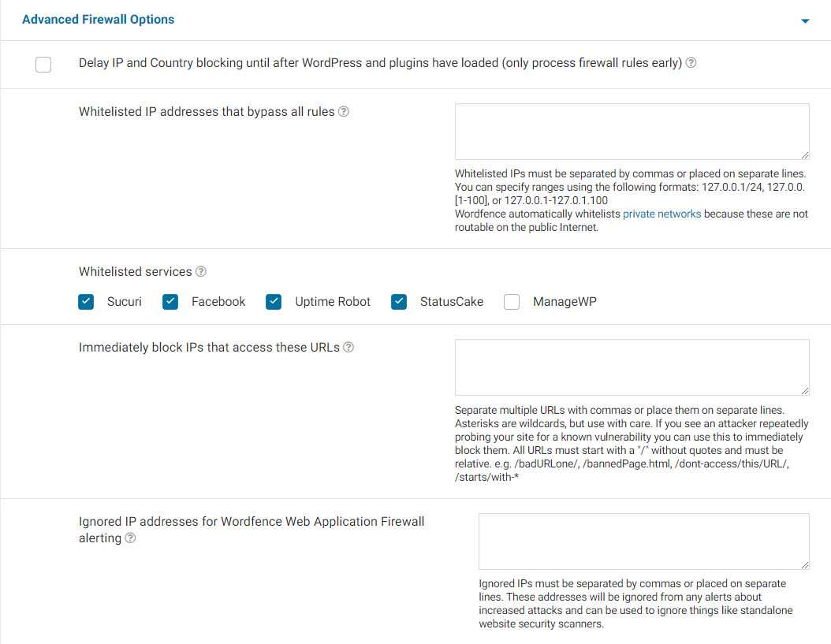
Task: Click the Ignored IP addresses text area
Action: click(x=643, y=542)
